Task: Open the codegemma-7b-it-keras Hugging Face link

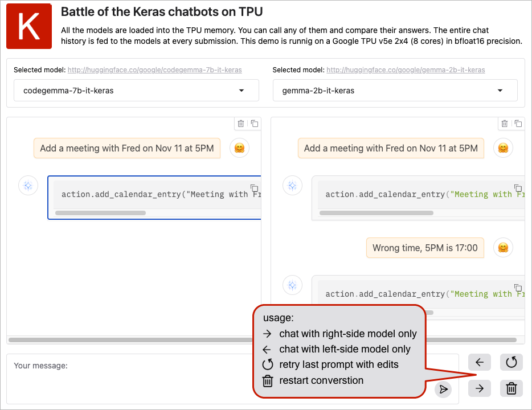Action: click(154, 70)
